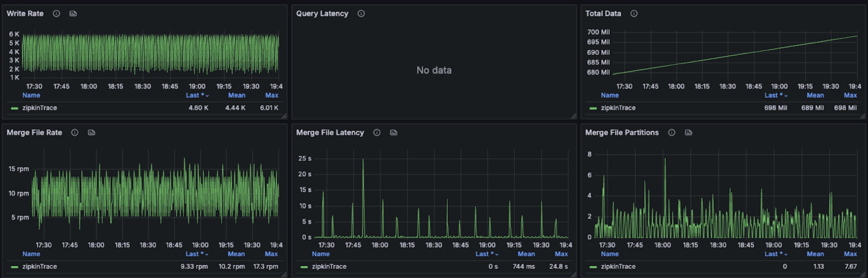Click the Merge File Latency info icon

tap(377, 133)
